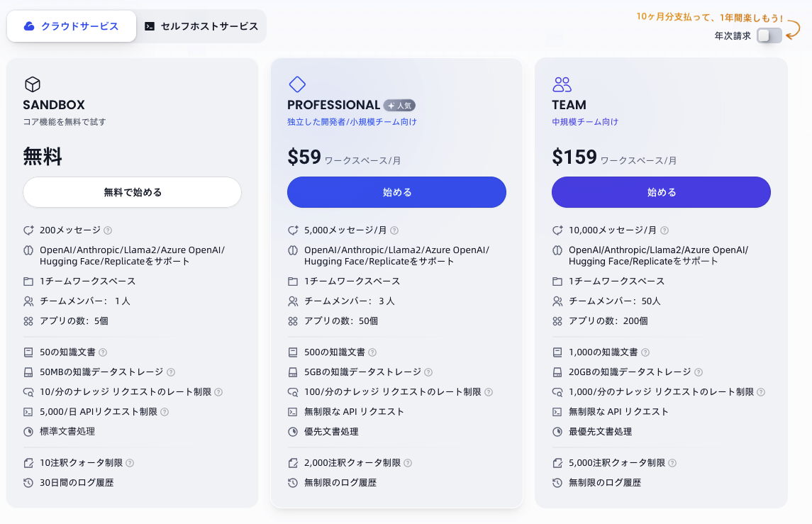Click the team member icon beside チームメンバー: 50人
The width and height of the screenshot is (812, 524).
pos(557,301)
